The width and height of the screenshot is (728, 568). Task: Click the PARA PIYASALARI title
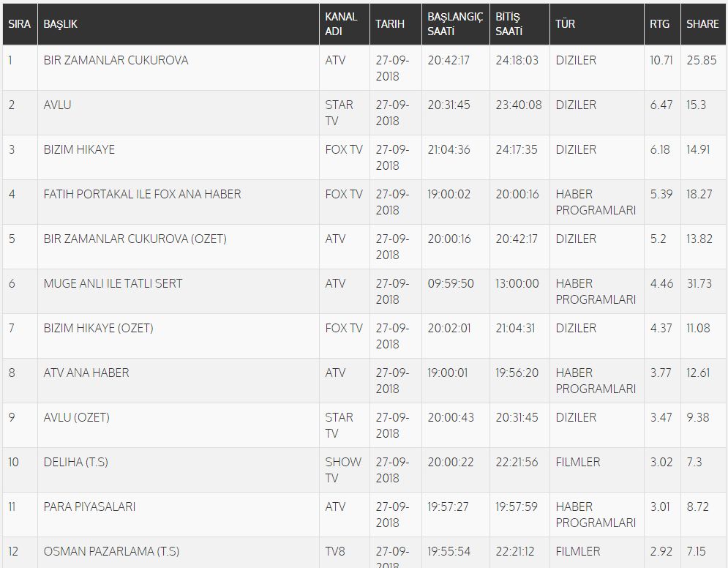point(89,507)
